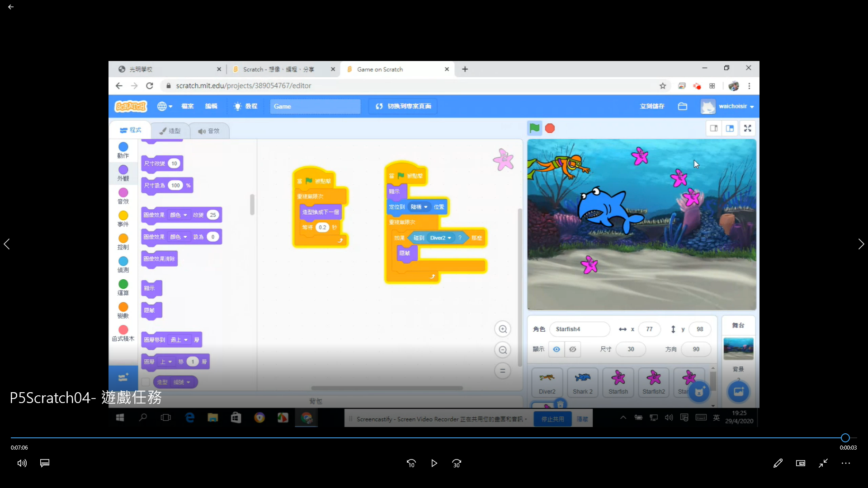Switch to large stage layout icon

(x=730, y=128)
